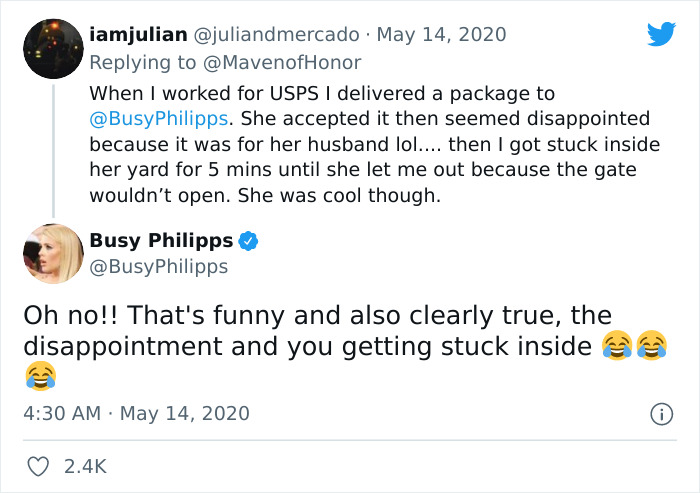Screen dimensions: 700x493
Task: Click the 4:30 AM timestamp
Action: pyautogui.click(x=62, y=413)
